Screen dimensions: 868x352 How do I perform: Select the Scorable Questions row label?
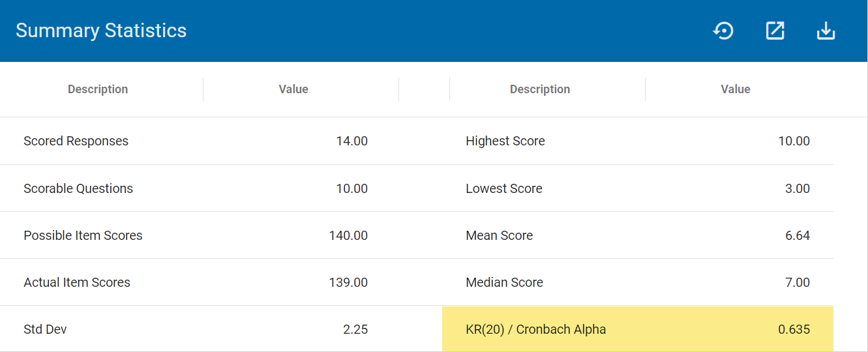tap(78, 188)
